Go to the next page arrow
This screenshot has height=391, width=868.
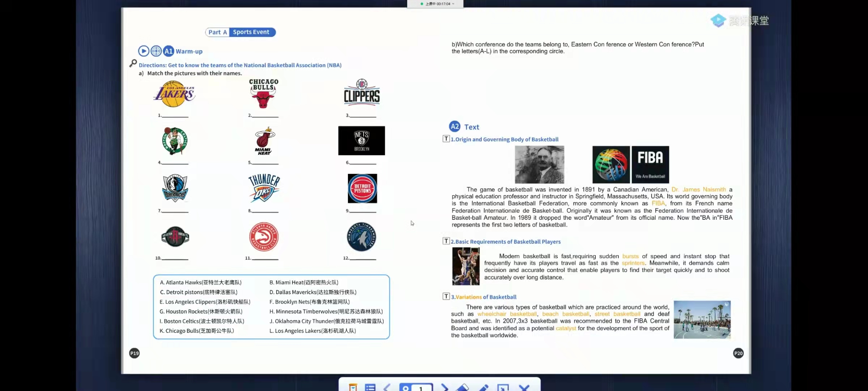[444, 387]
